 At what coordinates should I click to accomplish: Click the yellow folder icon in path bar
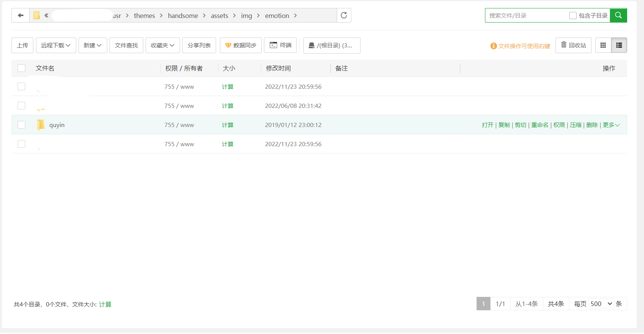tap(36, 15)
